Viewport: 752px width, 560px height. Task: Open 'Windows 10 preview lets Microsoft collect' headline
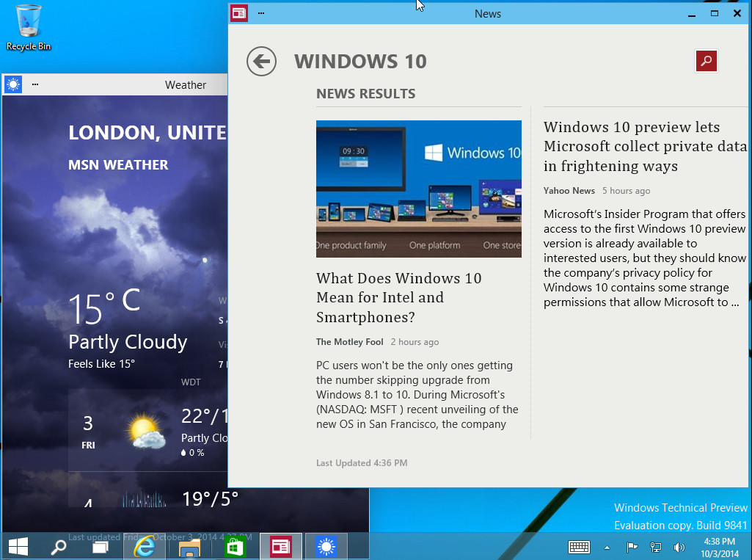coord(645,146)
